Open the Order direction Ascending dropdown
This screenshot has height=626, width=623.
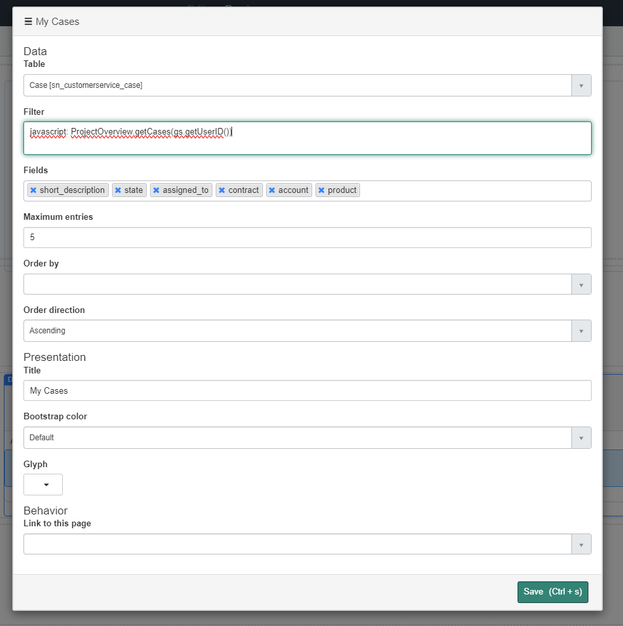click(x=581, y=331)
